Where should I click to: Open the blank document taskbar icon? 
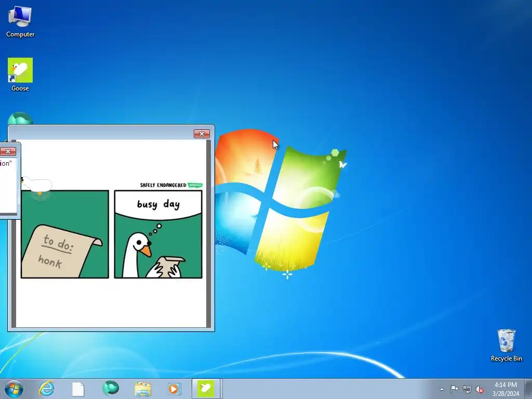tap(78, 389)
